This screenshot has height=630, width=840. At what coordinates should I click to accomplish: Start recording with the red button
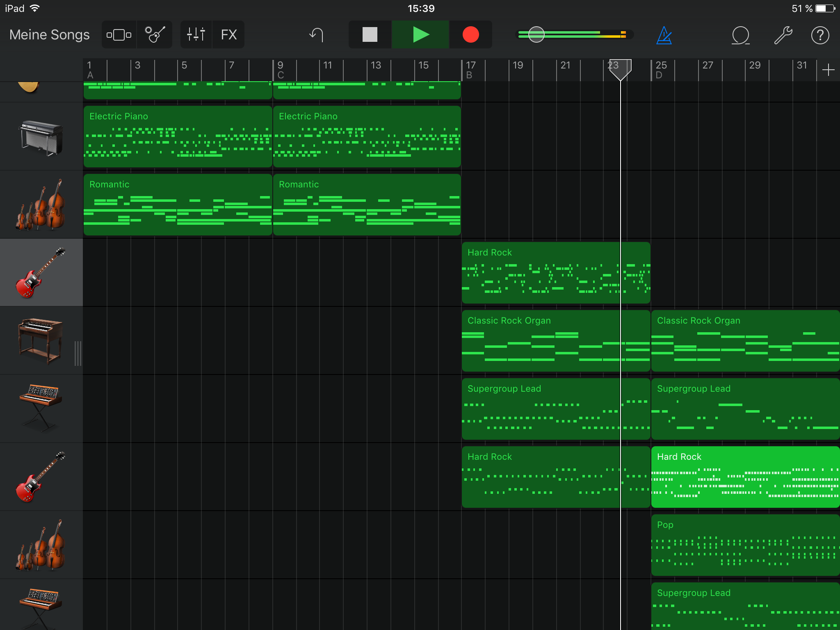[470, 35]
